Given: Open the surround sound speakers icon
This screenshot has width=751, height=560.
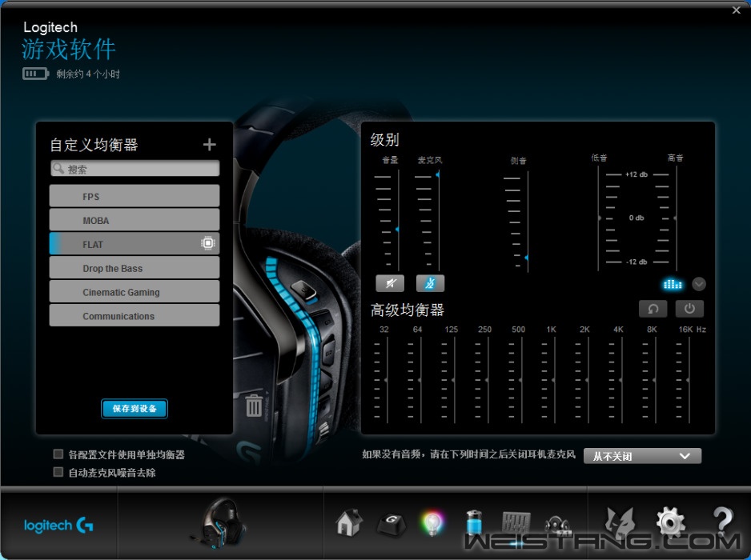Looking at the screenshot, I should click(x=557, y=525).
